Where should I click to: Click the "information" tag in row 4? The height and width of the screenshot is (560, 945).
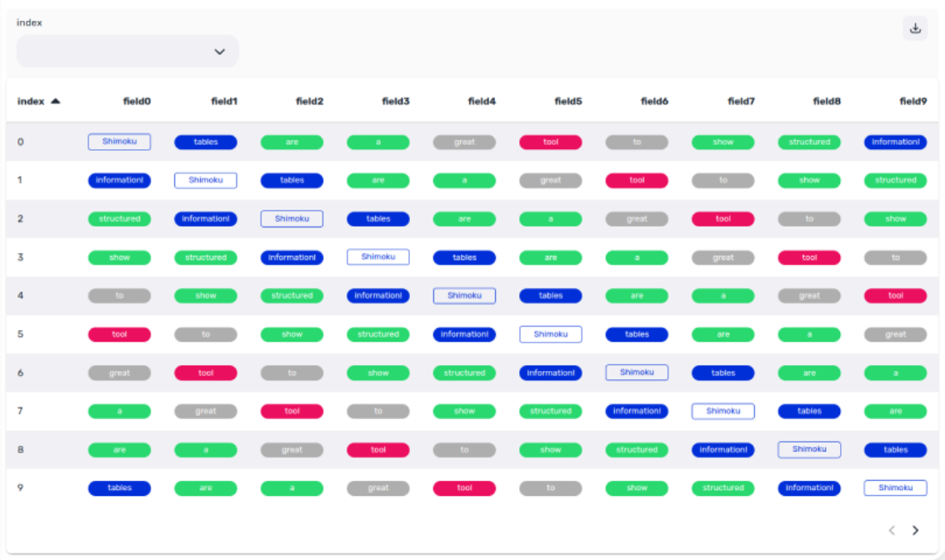coord(377,296)
